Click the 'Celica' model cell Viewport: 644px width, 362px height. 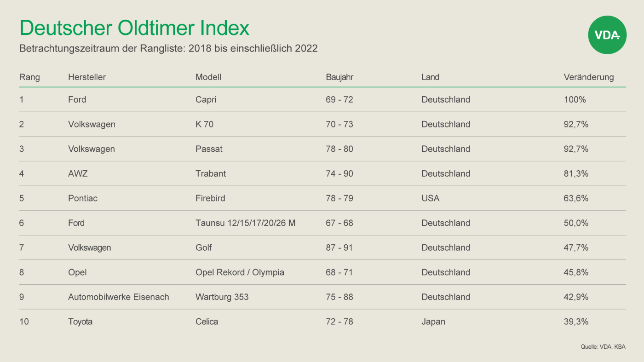point(207,322)
